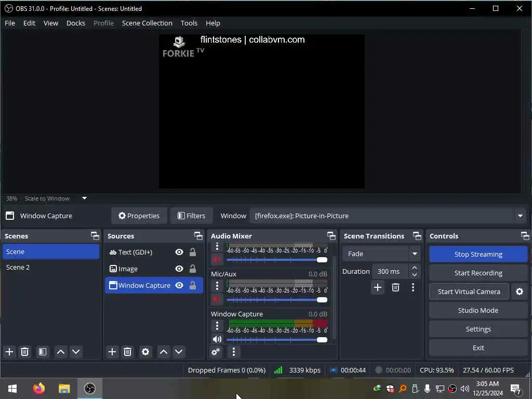Remove selected scene with trash icon
Screen dimensions: 532x399
point(24,352)
